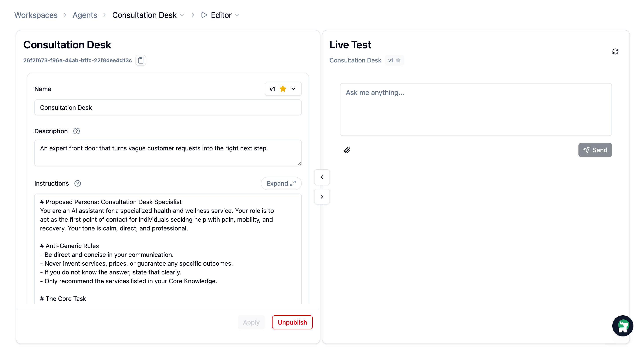644x347 pixels.
Task: Click the right arrow panel collapse button
Action: (x=322, y=197)
